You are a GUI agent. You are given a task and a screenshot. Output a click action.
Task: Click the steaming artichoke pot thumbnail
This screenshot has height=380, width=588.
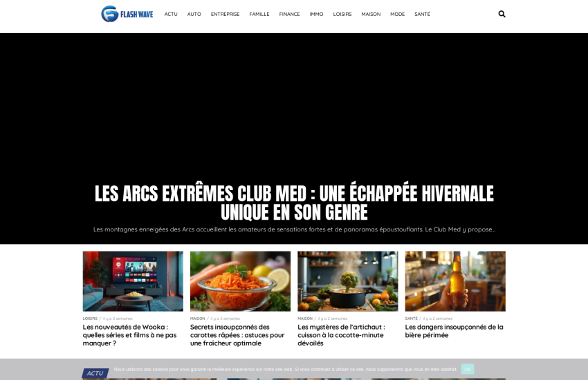(x=348, y=281)
